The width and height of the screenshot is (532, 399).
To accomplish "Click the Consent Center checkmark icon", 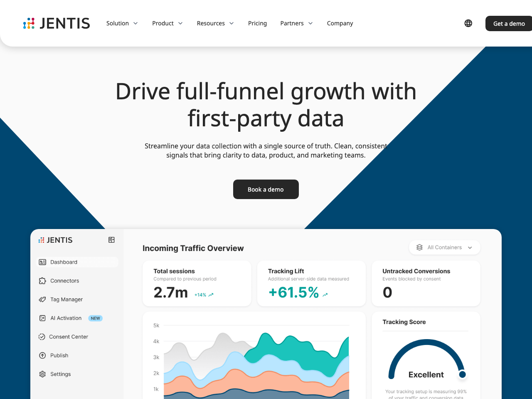I will [43, 337].
